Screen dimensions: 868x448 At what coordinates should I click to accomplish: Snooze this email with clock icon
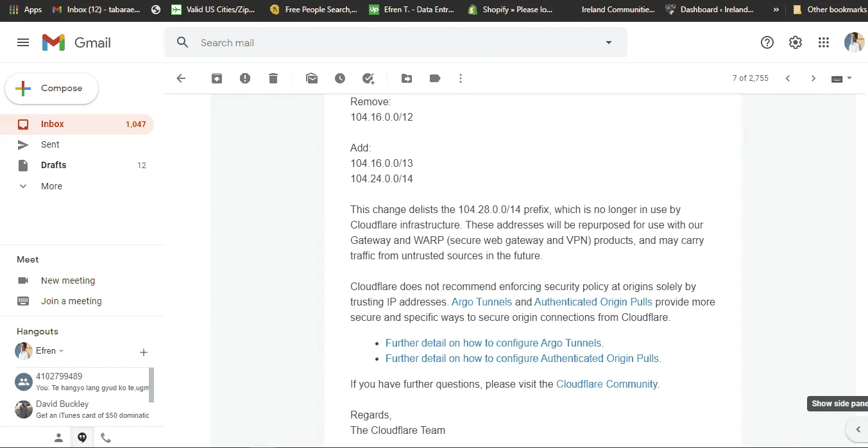(340, 78)
